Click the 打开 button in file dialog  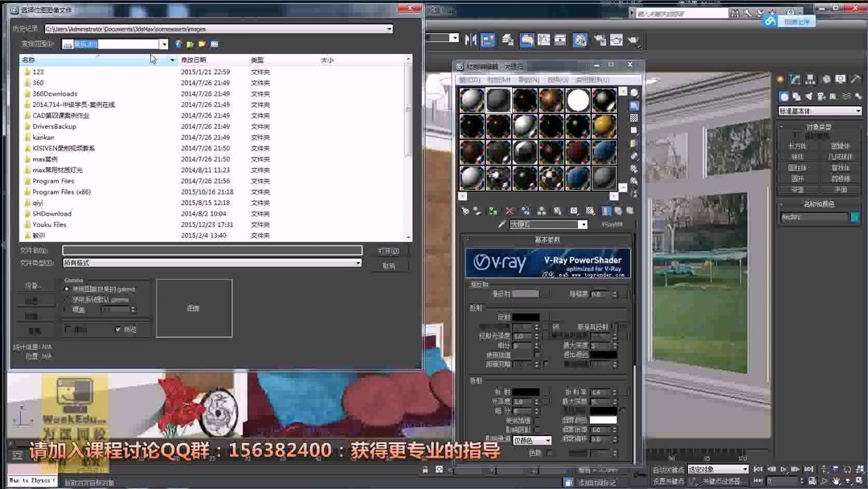[390, 251]
